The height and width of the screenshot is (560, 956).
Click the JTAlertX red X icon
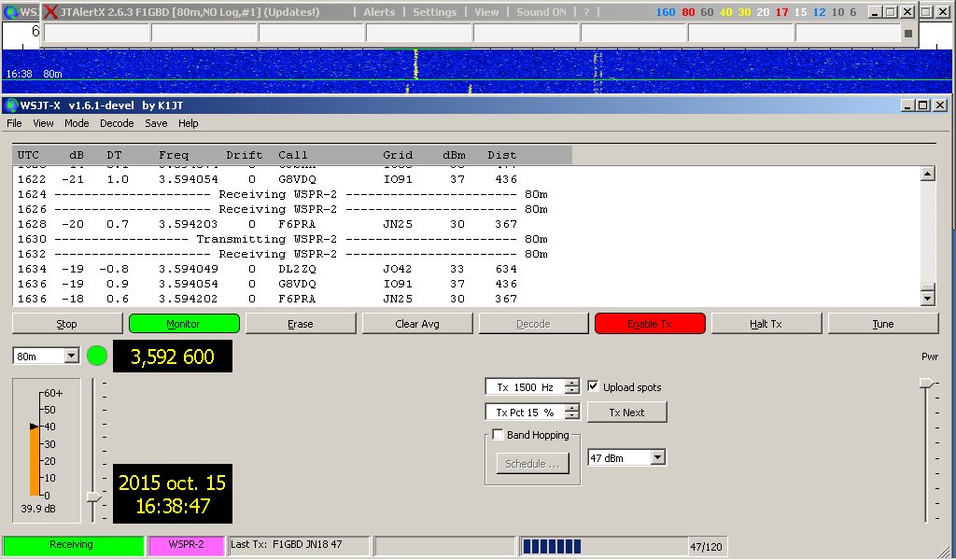(51, 11)
